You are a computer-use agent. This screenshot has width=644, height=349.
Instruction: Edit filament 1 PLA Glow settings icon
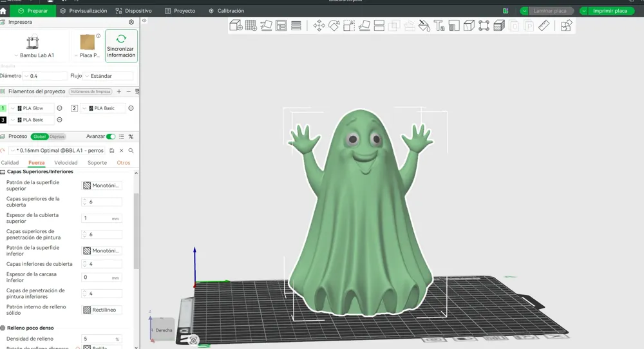point(59,108)
